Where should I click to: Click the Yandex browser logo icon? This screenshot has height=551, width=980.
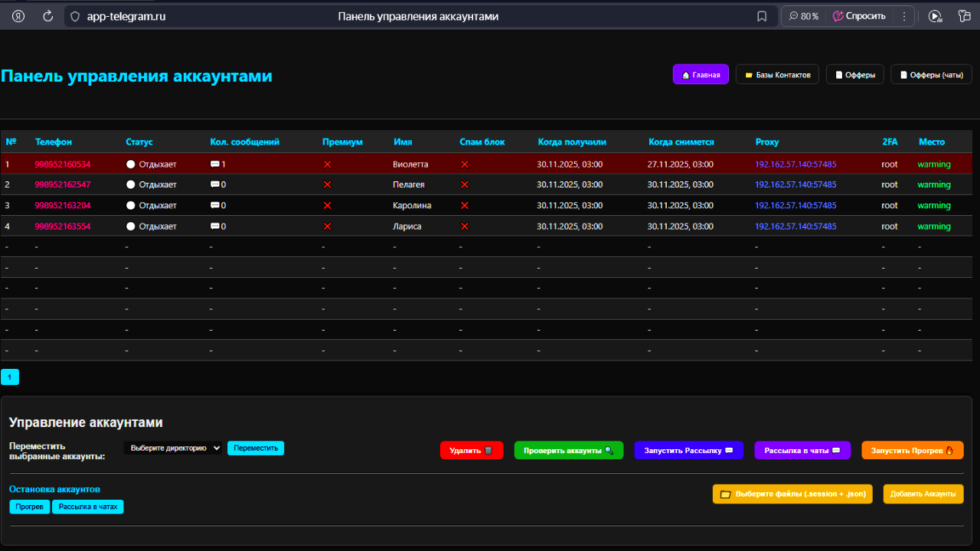(18, 16)
